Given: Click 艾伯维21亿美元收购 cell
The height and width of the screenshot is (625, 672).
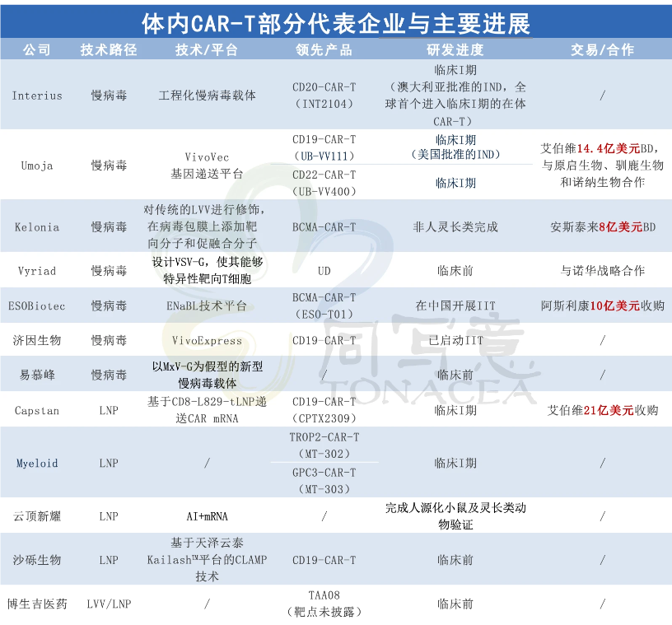Looking at the screenshot, I should (602, 411).
